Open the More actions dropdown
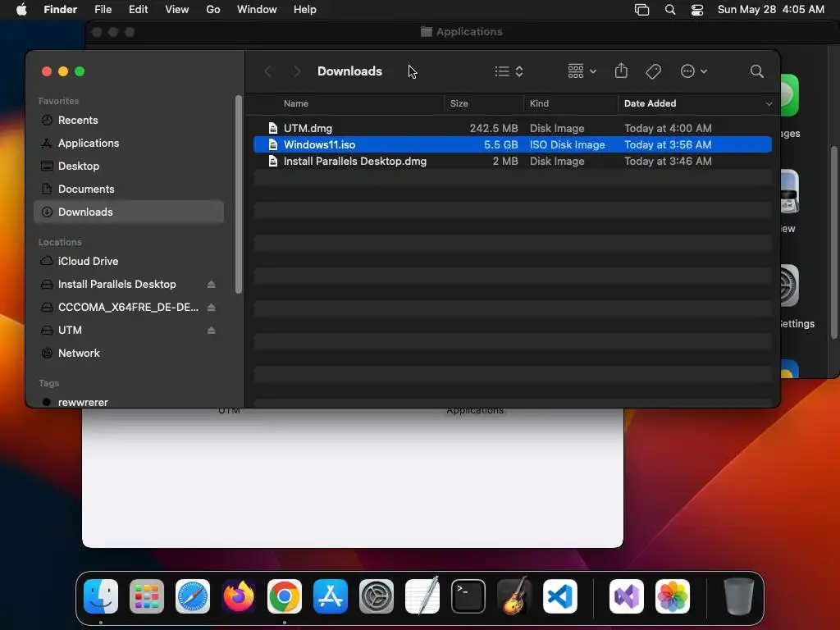The image size is (840, 630). click(694, 71)
